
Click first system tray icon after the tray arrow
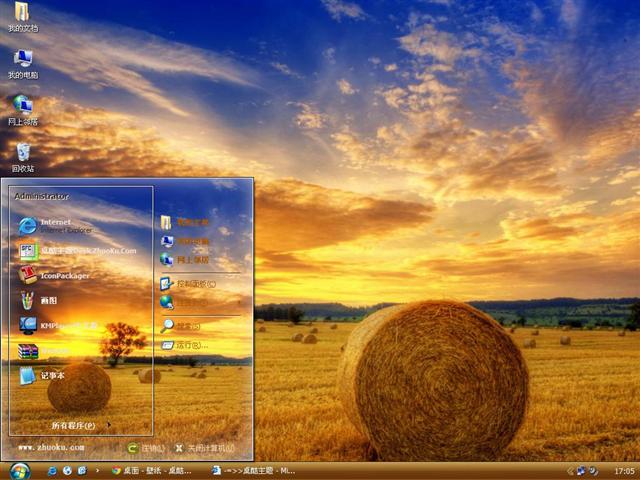pos(581,471)
